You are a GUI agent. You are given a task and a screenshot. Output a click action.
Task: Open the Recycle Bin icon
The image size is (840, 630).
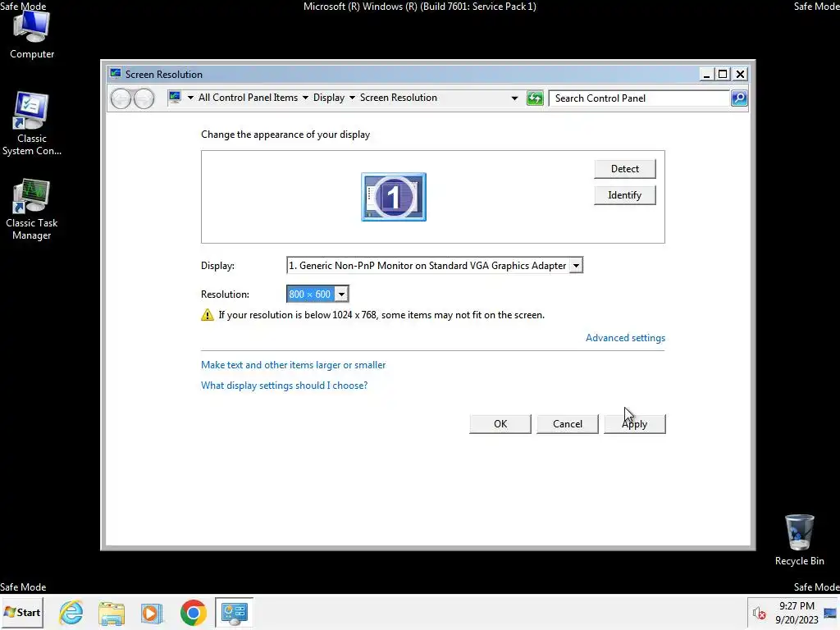click(799, 540)
